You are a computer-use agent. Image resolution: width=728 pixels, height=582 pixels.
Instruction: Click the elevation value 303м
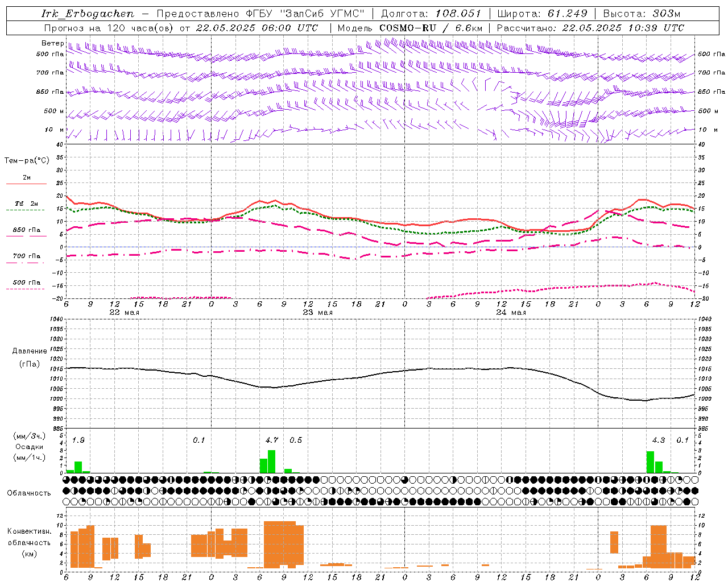665,14
